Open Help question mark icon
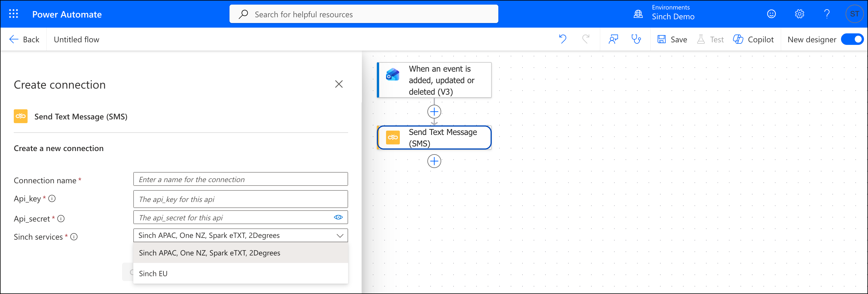Screen dimensions: 868x294 tap(827, 14)
